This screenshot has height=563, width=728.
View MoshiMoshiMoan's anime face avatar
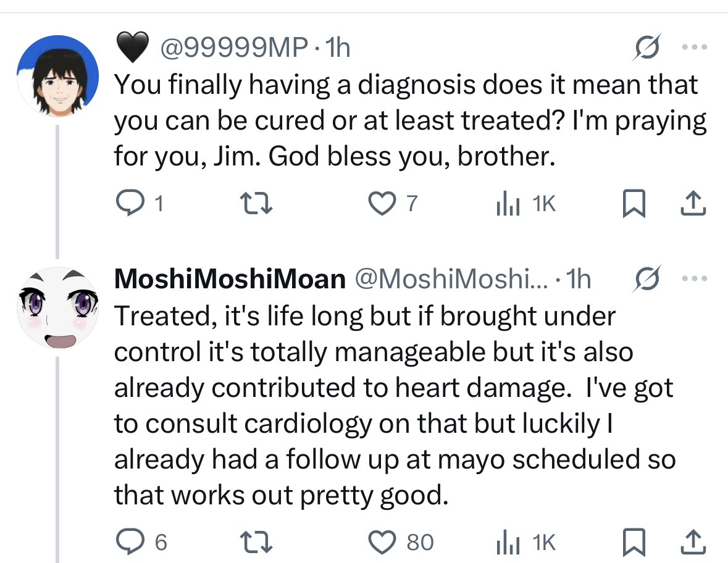57,307
